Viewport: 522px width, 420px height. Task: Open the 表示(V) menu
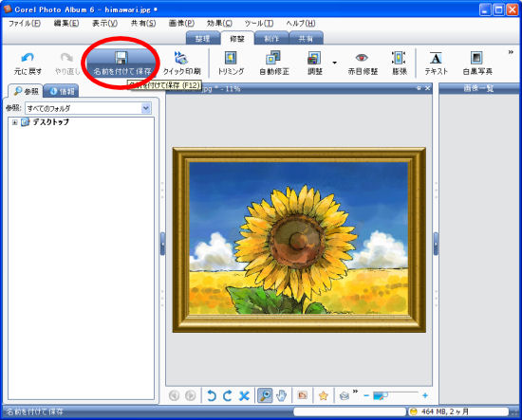point(104,24)
